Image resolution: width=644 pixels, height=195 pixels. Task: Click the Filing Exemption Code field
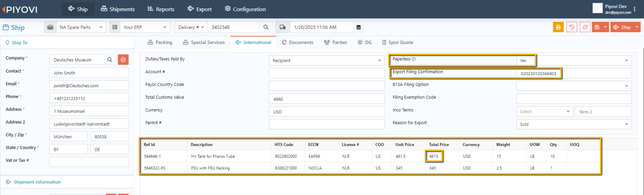(x=574, y=98)
